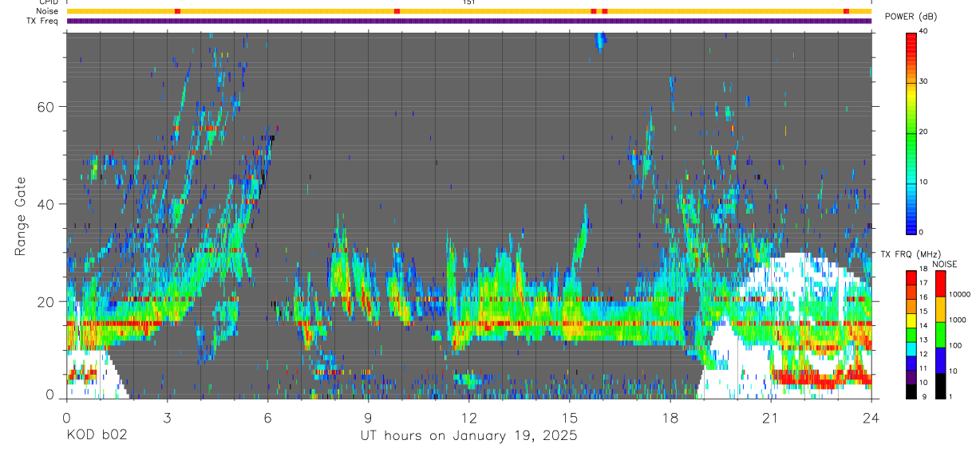Click the purple TX Freq strip
The width and height of the screenshot is (980, 452).
tap(469, 21)
